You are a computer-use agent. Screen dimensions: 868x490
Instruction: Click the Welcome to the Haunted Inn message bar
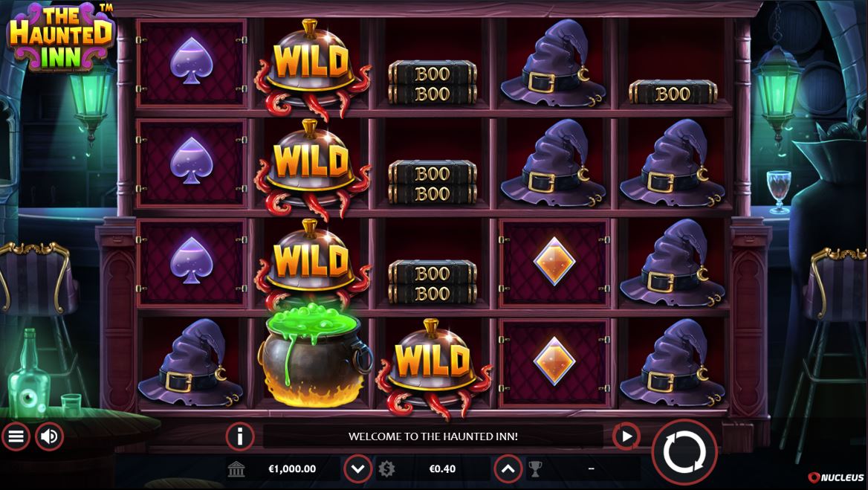[x=433, y=436]
